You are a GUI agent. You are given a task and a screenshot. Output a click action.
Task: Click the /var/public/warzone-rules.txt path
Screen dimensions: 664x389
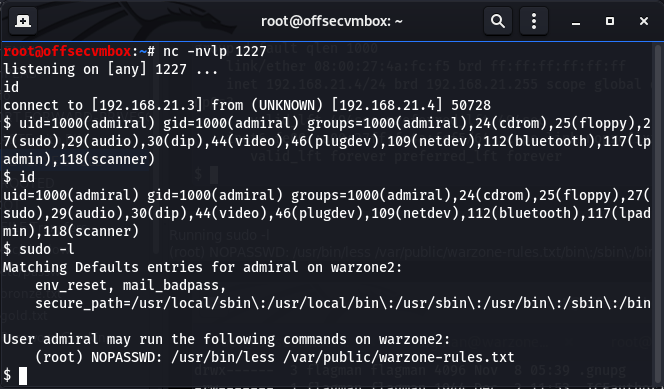coord(398,357)
